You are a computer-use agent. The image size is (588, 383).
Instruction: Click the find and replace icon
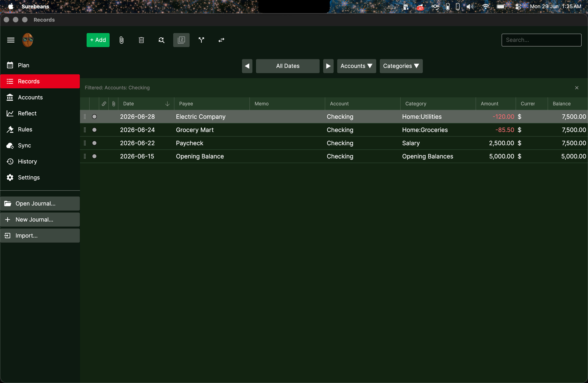pos(161,40)
